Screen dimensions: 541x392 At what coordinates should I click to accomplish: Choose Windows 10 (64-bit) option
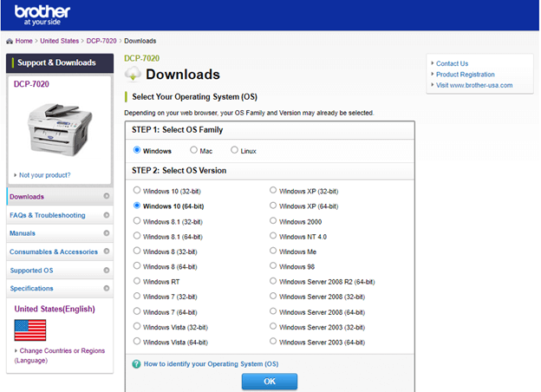coord(137,206)
